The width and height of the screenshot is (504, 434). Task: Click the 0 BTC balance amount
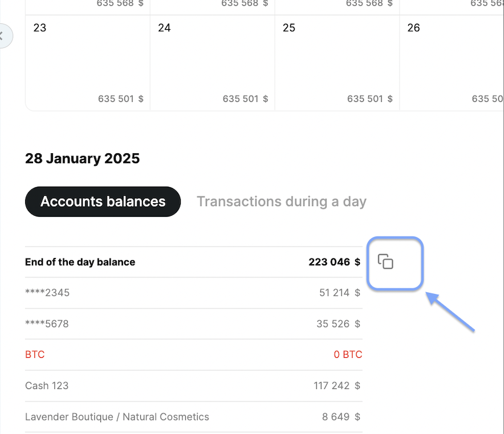(348, 354)
